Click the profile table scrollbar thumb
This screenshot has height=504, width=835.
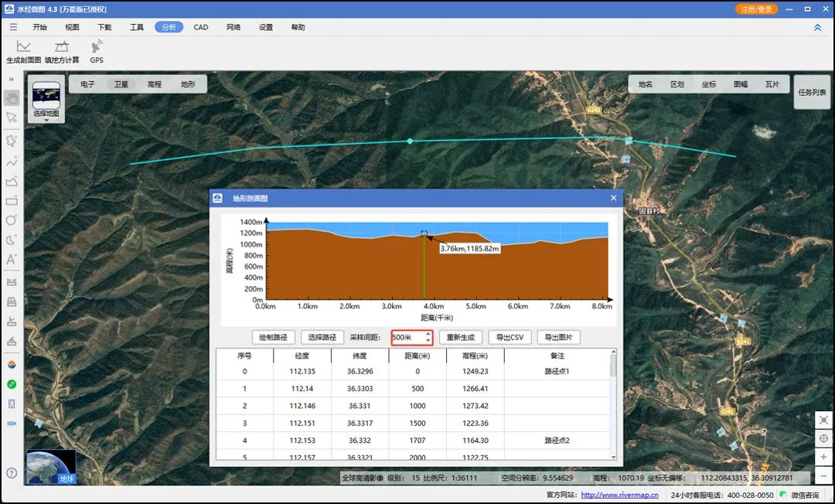coord(613,366)
